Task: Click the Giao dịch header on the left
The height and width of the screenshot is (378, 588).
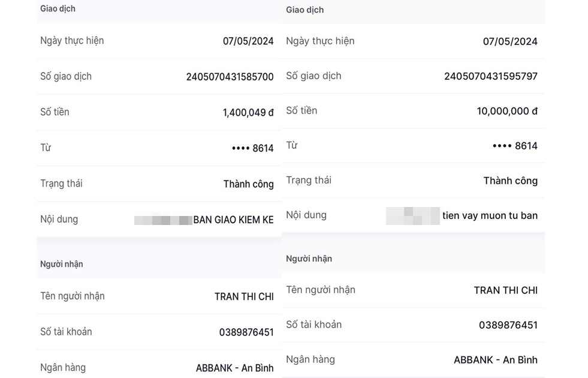Action: tap(58, 9)
